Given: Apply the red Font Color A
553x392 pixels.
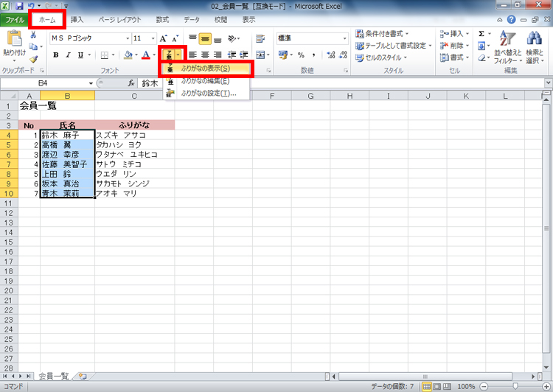Looking at the screenshot, I should point(146,55).
